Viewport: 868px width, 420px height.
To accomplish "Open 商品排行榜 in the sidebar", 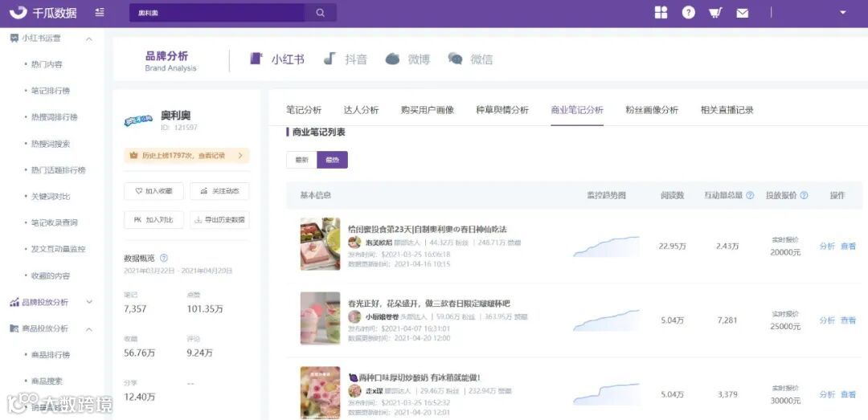I will coord(51,355).
